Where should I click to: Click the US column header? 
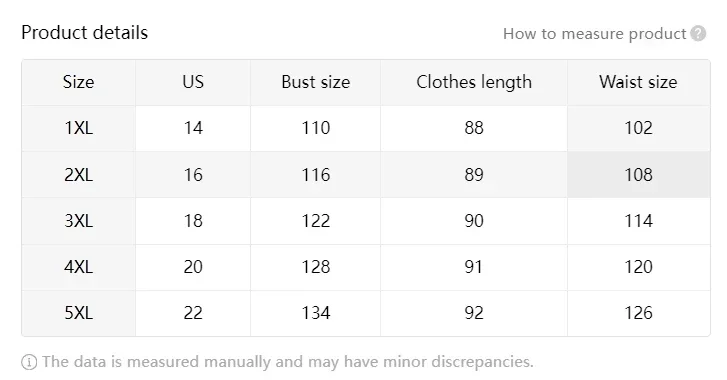tap(193, 82)
